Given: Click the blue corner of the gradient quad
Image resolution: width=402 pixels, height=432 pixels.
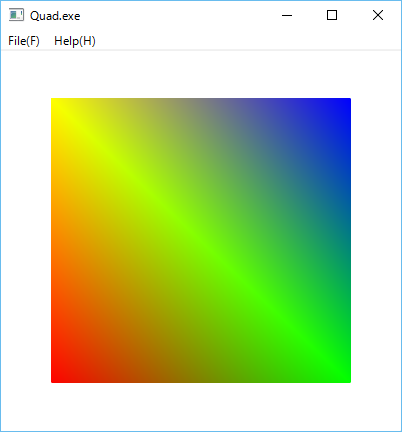Looking at the screenshot, I should tap(344, 105).
